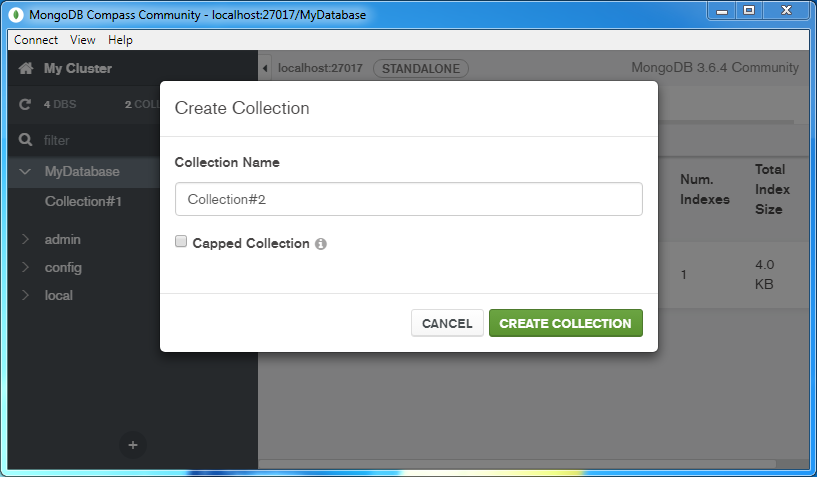Screen dimensions: 817x477
Task: Select the config database
Action: coord(63,267)
